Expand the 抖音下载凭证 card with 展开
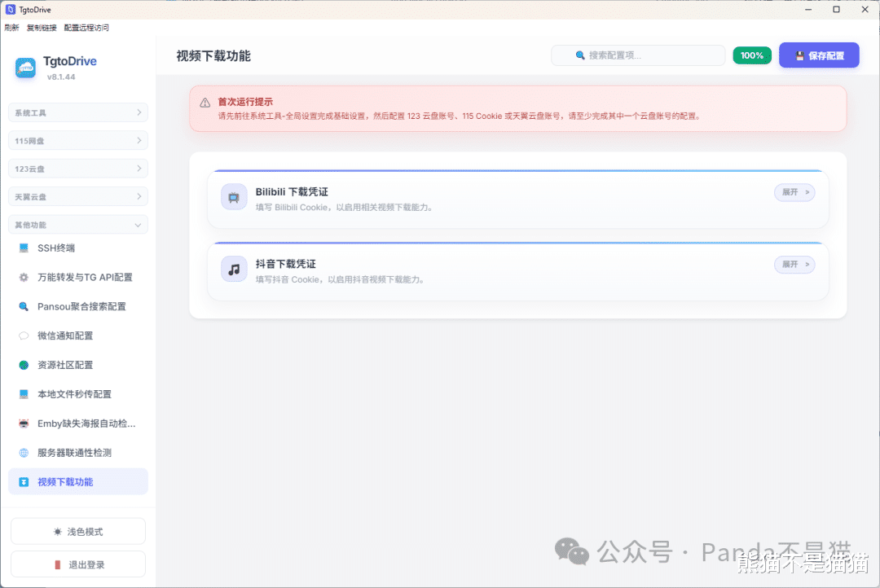The height and width of the screenshot is (588, 880). point(794,264)
